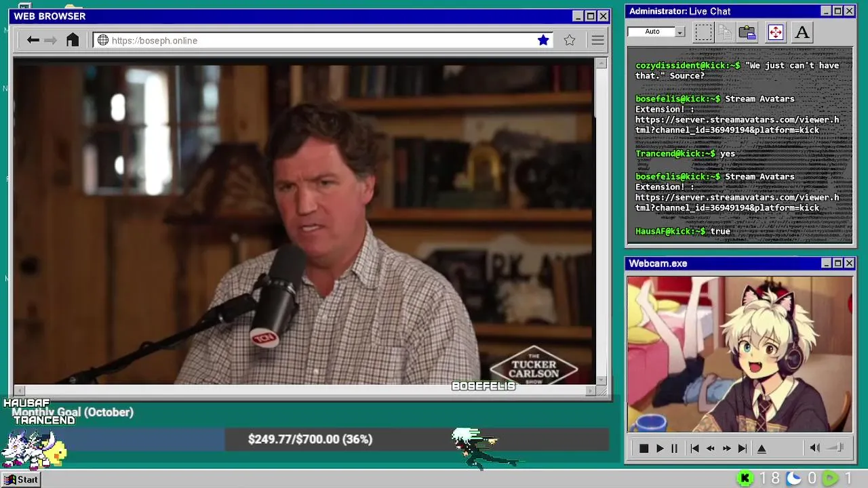
Task: Select the dashed marquee selection tool
Action: pos(703,32)
